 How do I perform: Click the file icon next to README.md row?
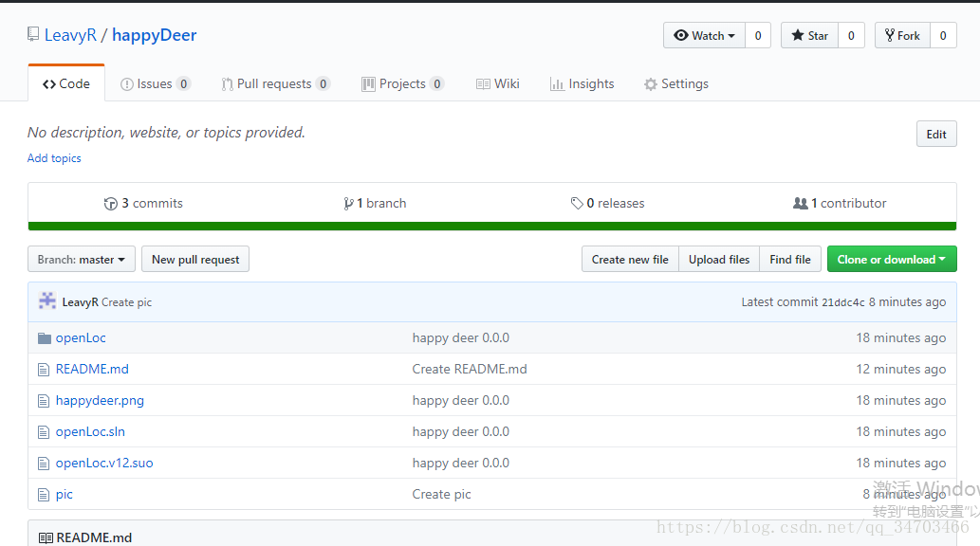[x=43, y=369]
